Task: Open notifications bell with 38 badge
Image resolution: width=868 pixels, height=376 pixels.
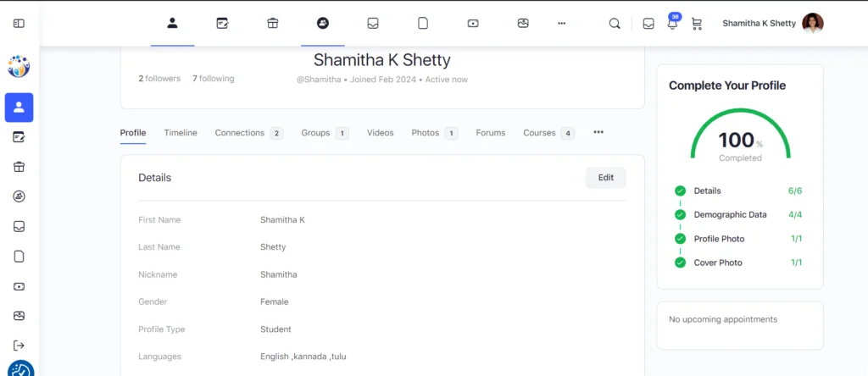Action: click(x=672, y=24)
